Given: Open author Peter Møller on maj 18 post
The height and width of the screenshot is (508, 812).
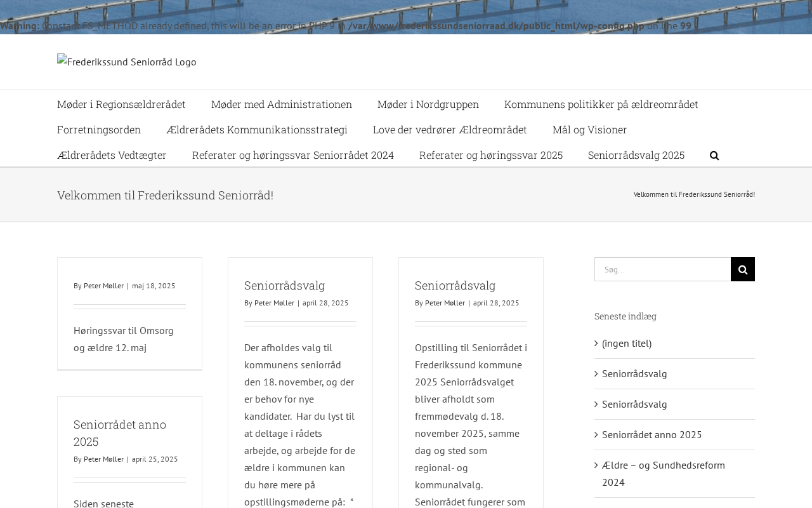Looking at the screenshot, I should 103,286.
